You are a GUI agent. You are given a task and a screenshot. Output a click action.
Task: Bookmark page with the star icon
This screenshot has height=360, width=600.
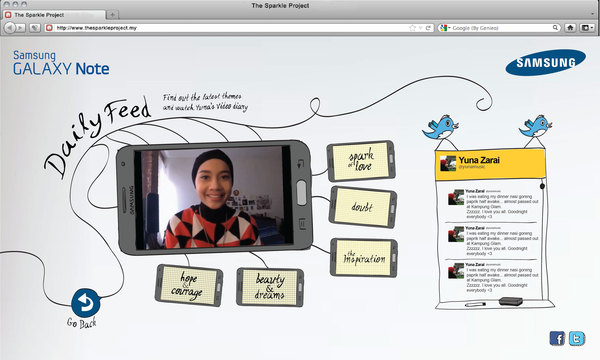[x=412, y=28]
